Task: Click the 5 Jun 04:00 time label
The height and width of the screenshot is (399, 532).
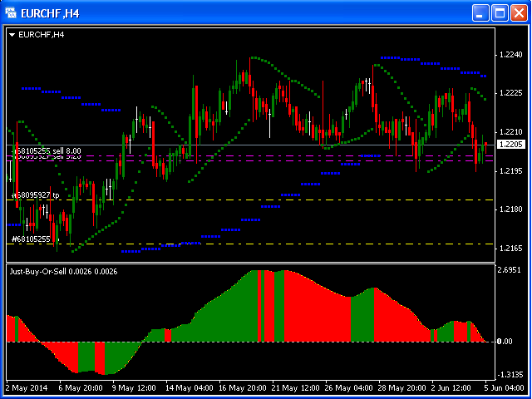Action: [x=504, y=387]
